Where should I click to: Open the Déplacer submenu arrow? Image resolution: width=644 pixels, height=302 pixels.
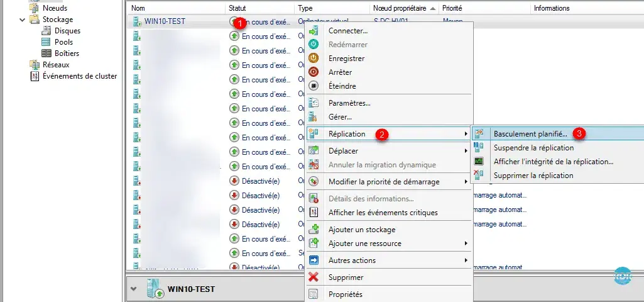pyautogui.click(x=466, y=151)
